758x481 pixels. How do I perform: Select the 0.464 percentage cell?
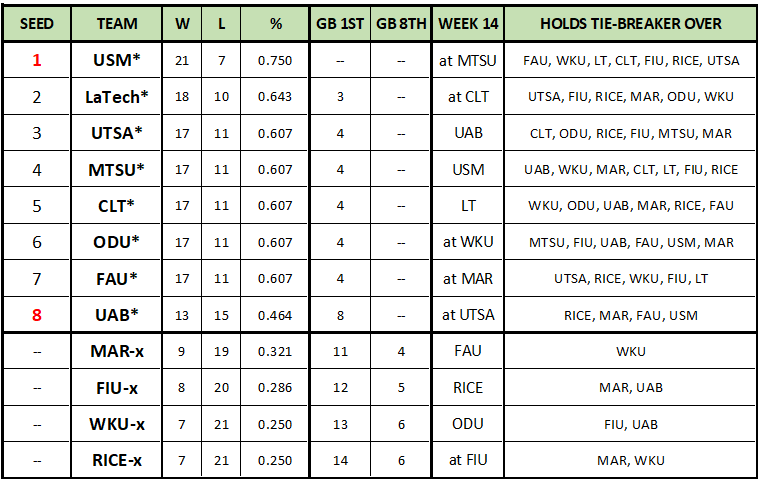[x=275, y=315]
